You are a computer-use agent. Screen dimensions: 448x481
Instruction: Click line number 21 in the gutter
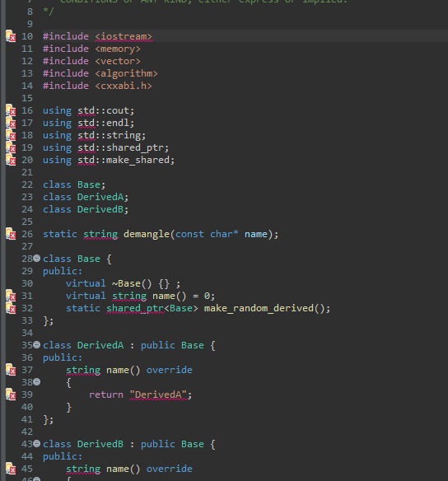click(x=27, y=172)
